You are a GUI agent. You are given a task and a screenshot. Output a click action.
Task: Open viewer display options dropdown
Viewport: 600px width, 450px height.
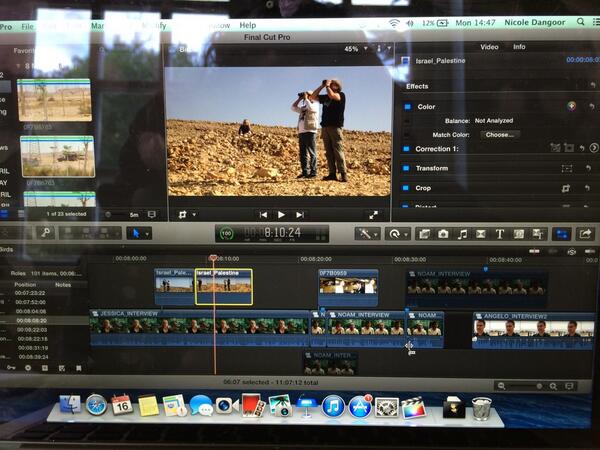point(384,49)
